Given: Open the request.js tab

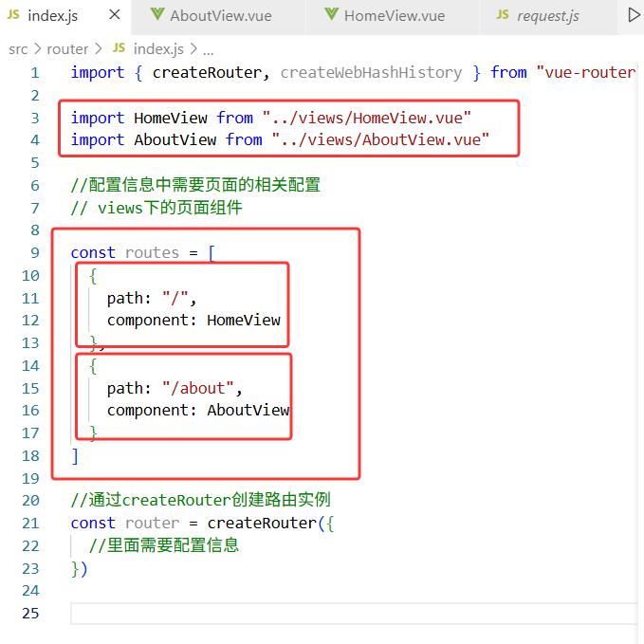Looking at the screenshot, I should click(x=548, y=16).
